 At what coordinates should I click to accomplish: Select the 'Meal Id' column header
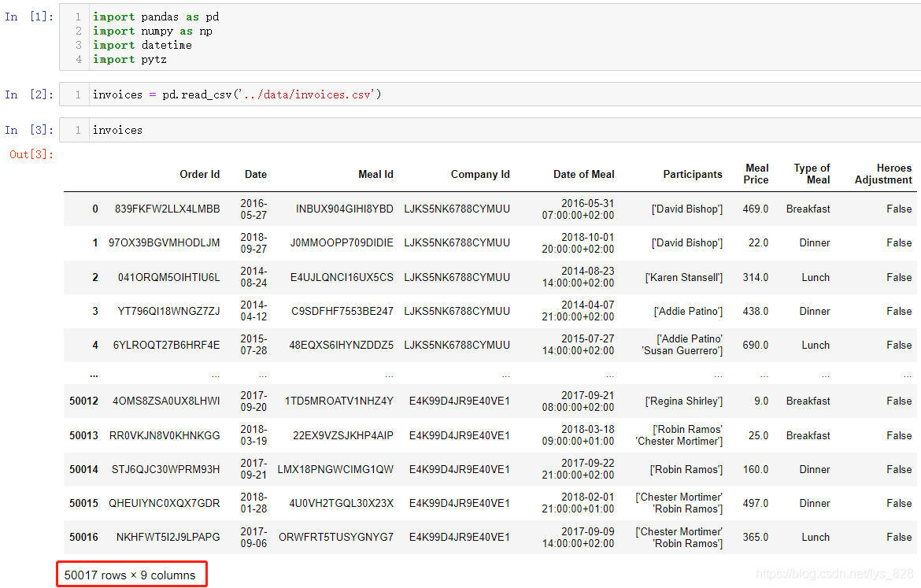376,175
